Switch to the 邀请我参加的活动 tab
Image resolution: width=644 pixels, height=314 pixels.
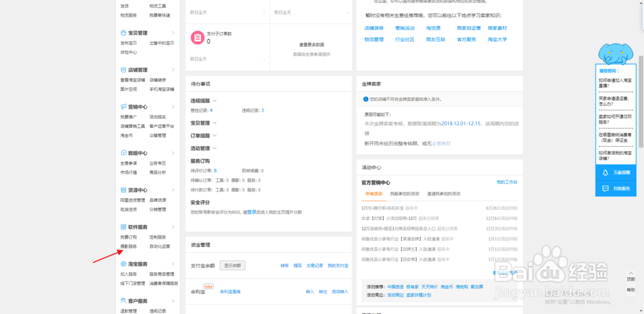tap(444, 194)
